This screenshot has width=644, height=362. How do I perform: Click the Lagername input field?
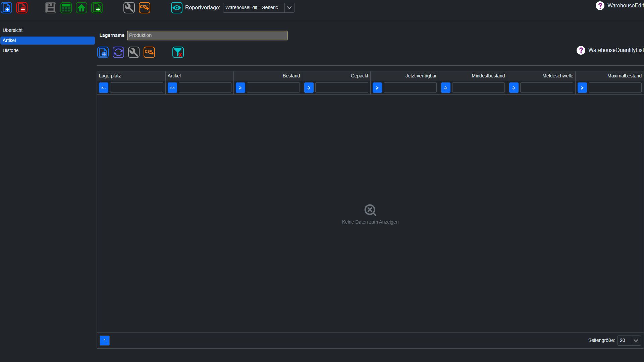[x=207, y=35]
